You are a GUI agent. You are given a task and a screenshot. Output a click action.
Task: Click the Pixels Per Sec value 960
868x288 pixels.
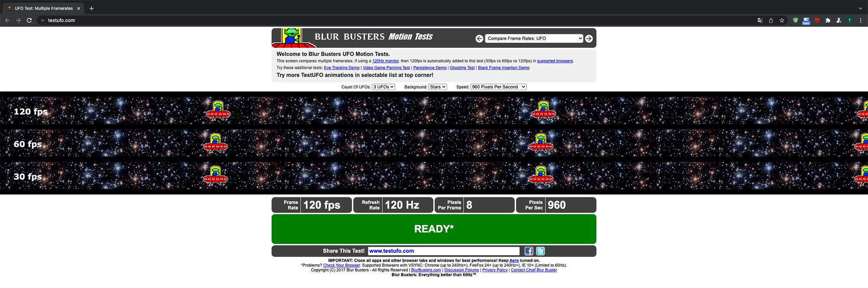pos(556,205)
